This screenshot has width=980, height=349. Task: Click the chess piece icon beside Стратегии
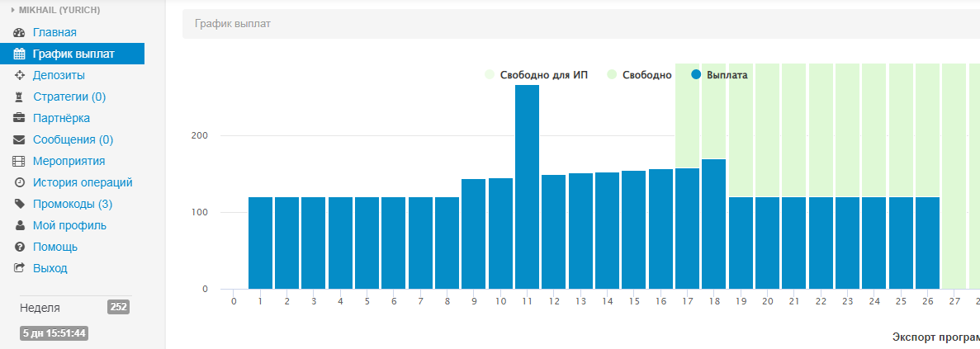click(19, 97)
